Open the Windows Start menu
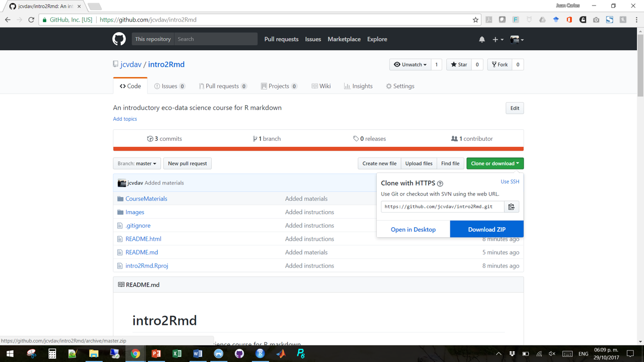 (x=10, y=354)
